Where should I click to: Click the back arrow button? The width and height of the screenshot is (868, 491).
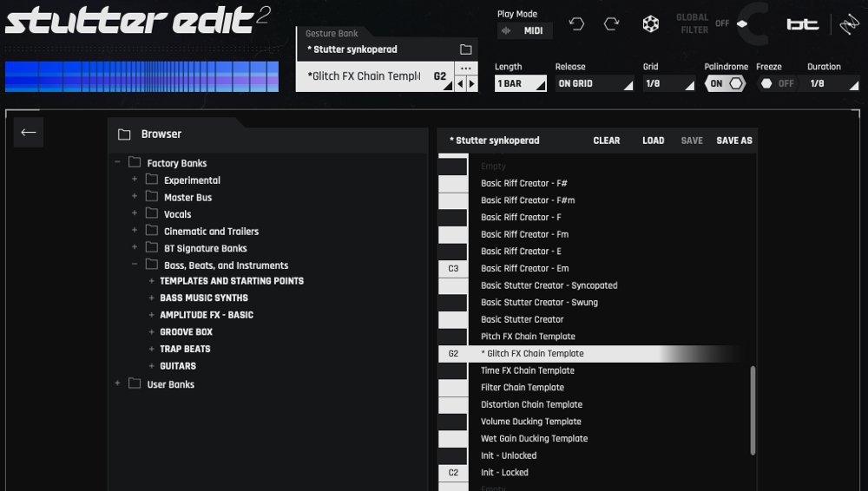[29, 133]
